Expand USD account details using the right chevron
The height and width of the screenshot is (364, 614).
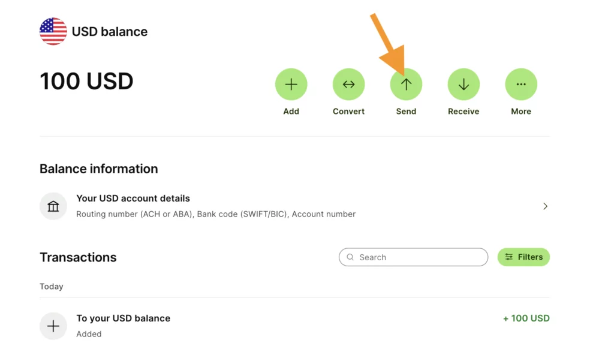coord(545,206)
